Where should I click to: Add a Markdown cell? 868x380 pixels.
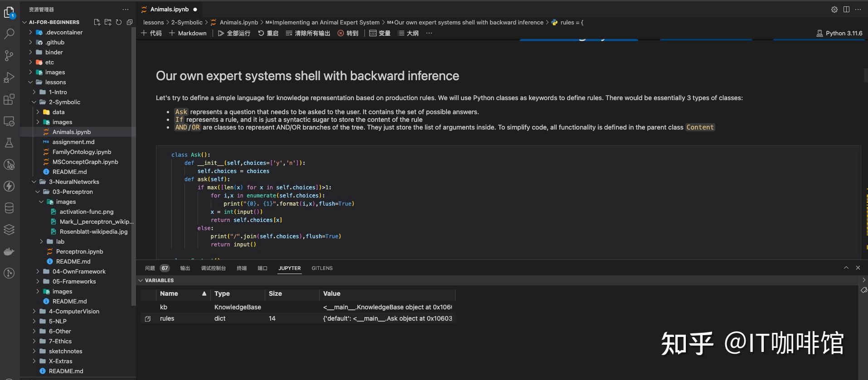point(188,33)
